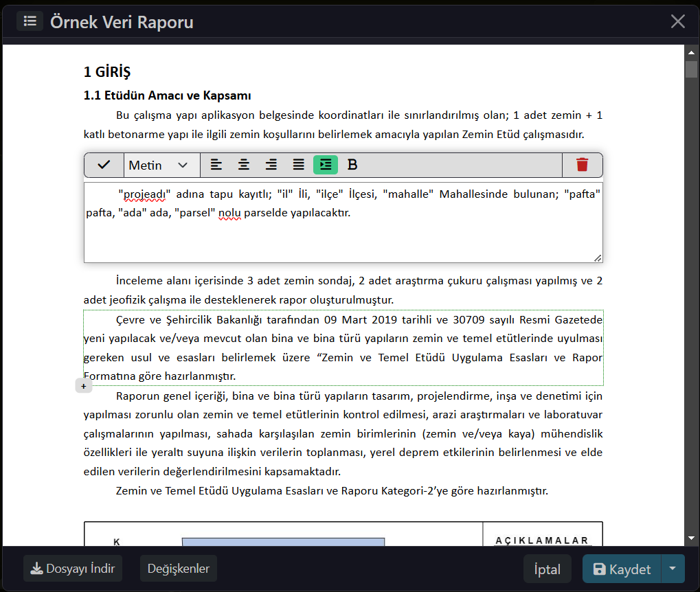Open the Değişkenler variables panel
This screenshot has height=592, width=700.
click(179, 569)
